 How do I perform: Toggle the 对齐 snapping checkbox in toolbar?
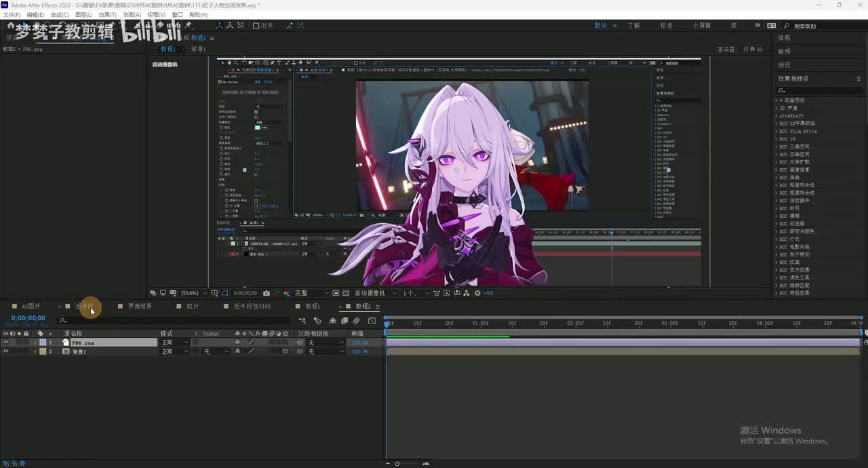(256, 26)
